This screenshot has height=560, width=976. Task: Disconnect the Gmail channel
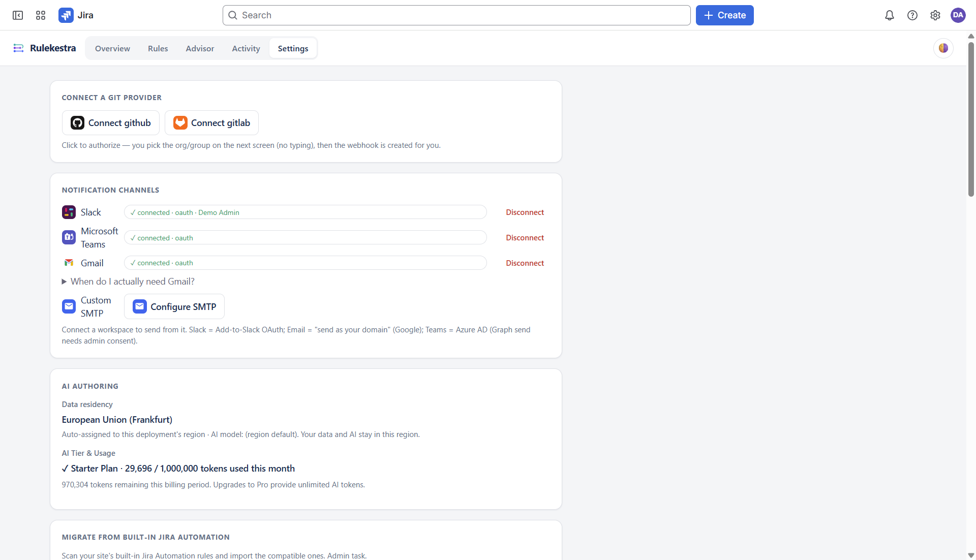pos(525,263)
